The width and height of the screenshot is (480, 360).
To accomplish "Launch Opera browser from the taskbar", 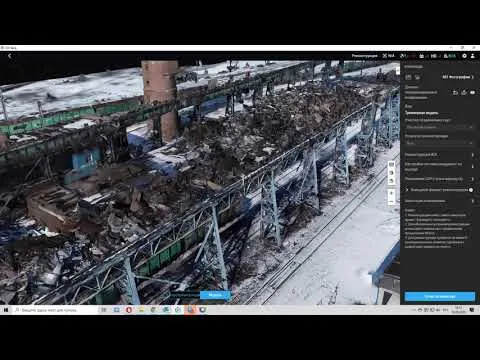I will coord(129,310).
